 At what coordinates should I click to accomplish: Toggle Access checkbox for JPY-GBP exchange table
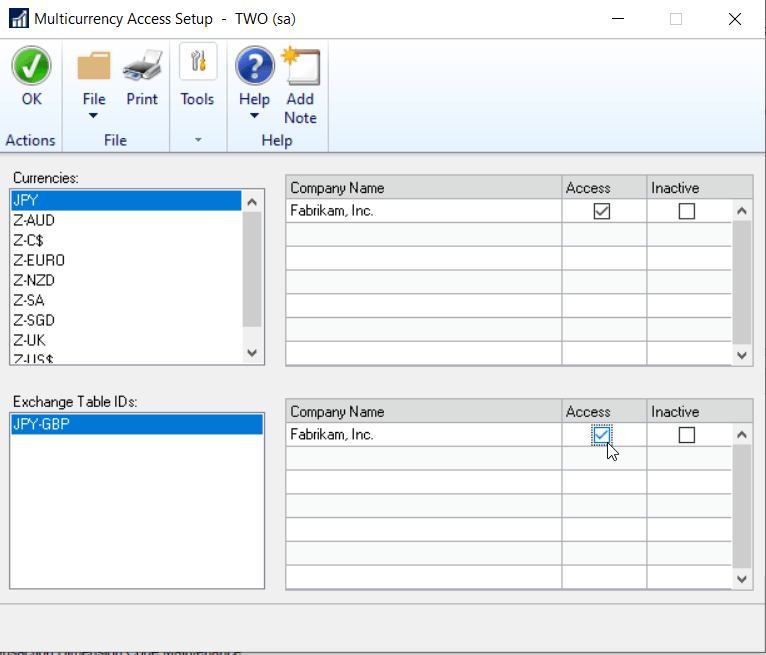coord(601,435)
